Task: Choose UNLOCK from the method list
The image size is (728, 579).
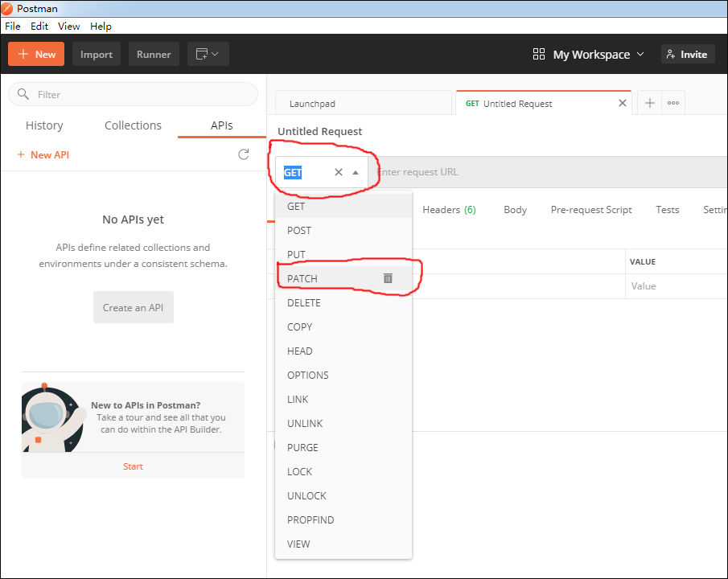Action: click(343, 496)
